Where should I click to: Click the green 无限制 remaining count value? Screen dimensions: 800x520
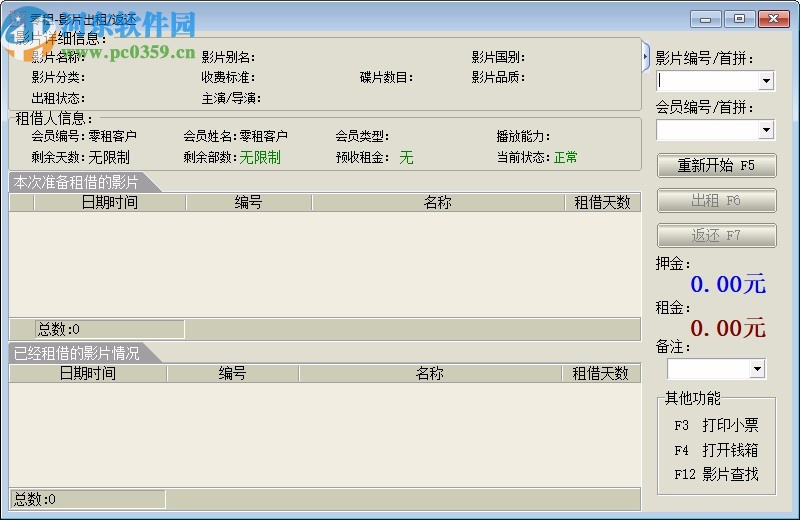(x=260, y=157)
